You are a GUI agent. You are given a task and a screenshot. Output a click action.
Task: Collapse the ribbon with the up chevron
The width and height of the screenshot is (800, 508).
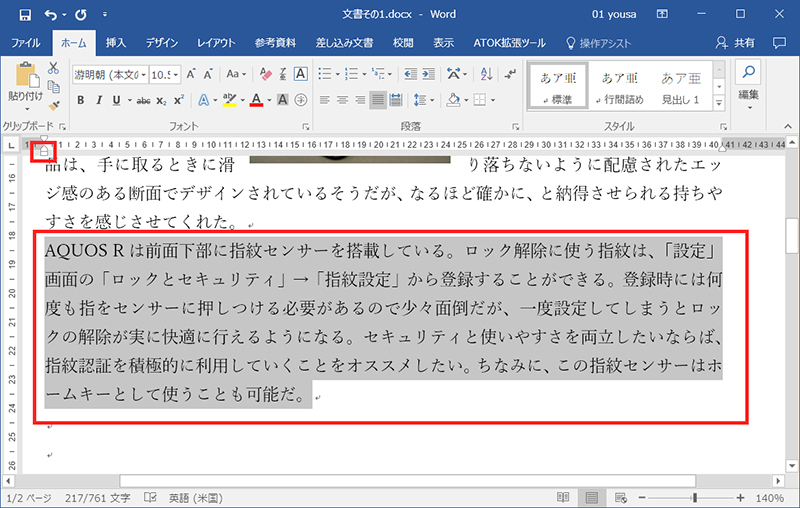788,126
